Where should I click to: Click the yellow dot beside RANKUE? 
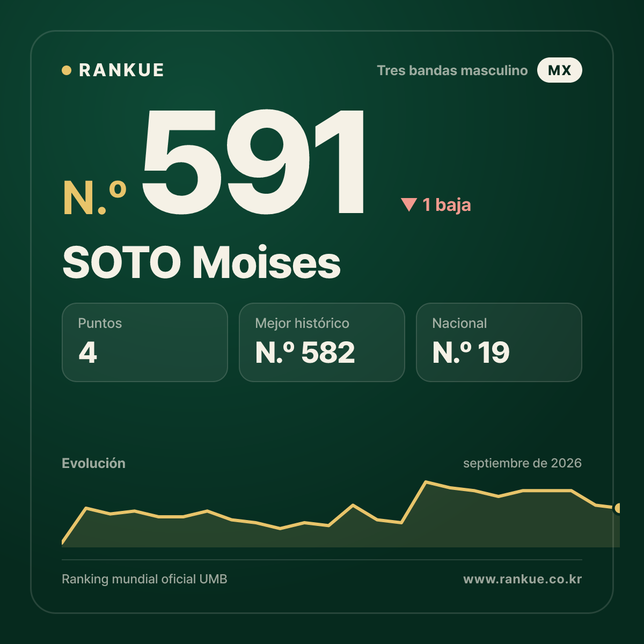tap(67, 70)
